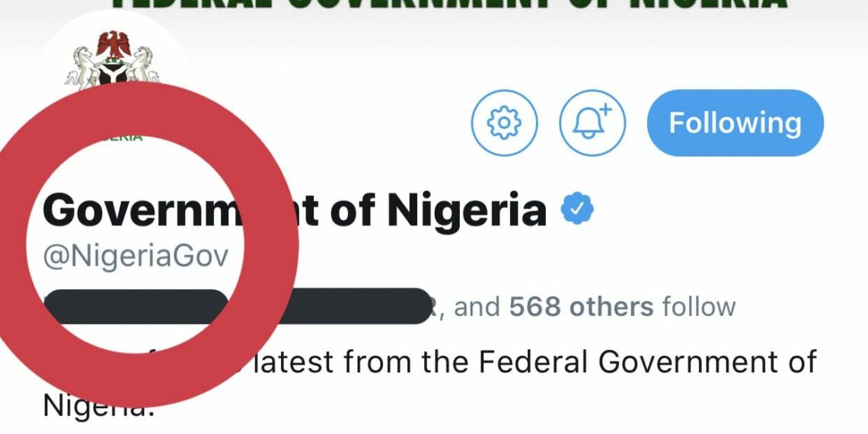Open the 568 others followers link
This screenshot has height=434, width=868.
(581, 307)
